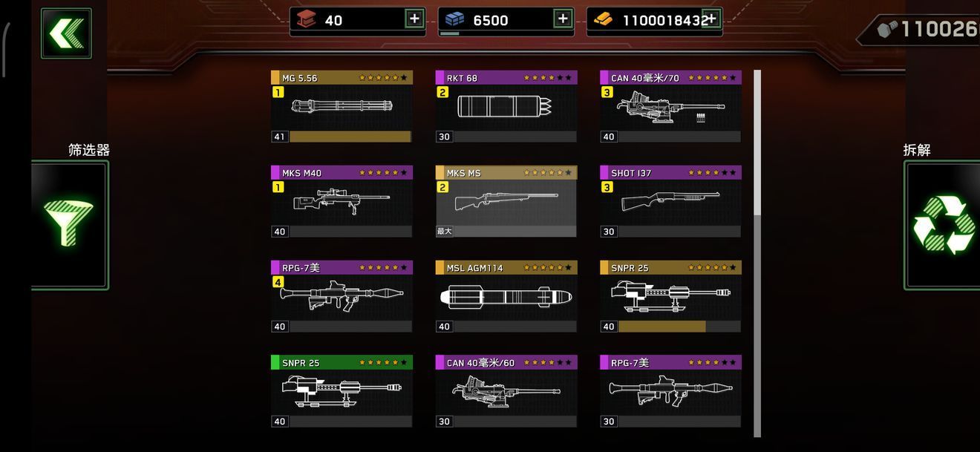
Task: Click the gold bar currency counter
Action: 654,20
